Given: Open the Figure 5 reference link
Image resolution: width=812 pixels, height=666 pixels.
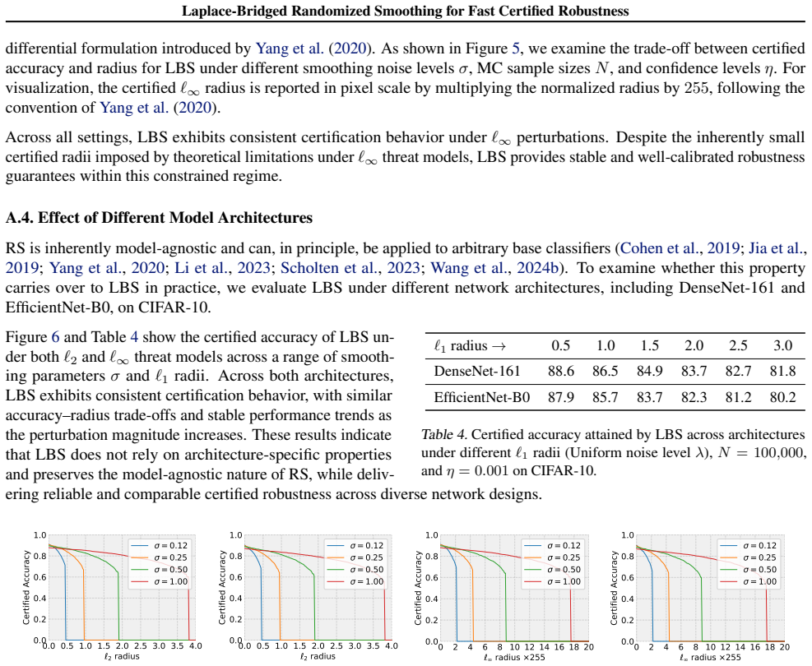Looking at the screenshot, I should click(515, 49).
